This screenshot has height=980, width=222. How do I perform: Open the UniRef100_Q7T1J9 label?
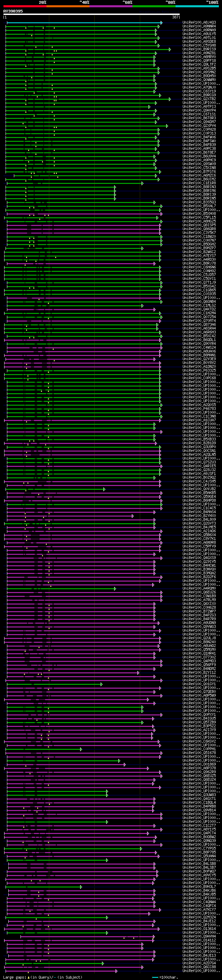tap(199, 282)
